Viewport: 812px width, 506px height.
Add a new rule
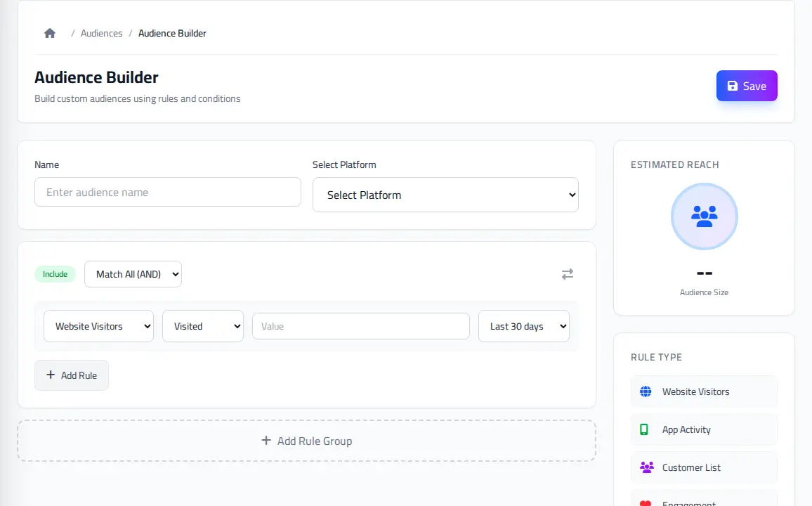coord(72,375)
